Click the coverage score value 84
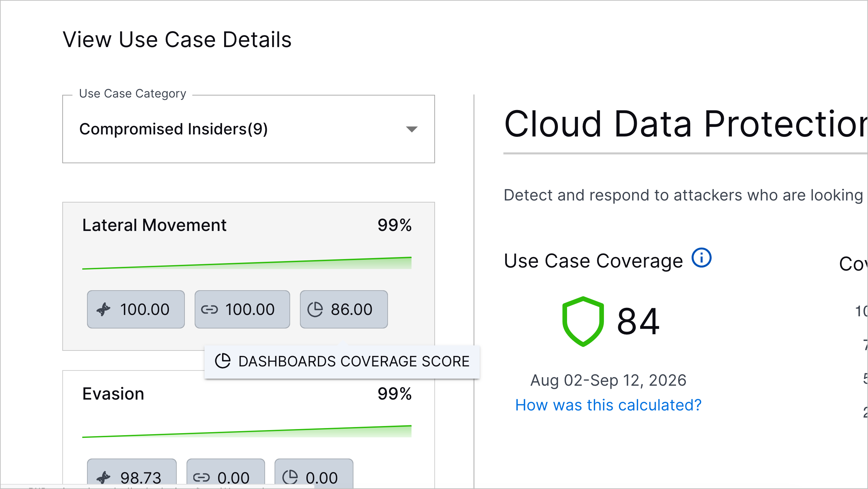This screenshot has height=489, width=868. pos(638,321)
